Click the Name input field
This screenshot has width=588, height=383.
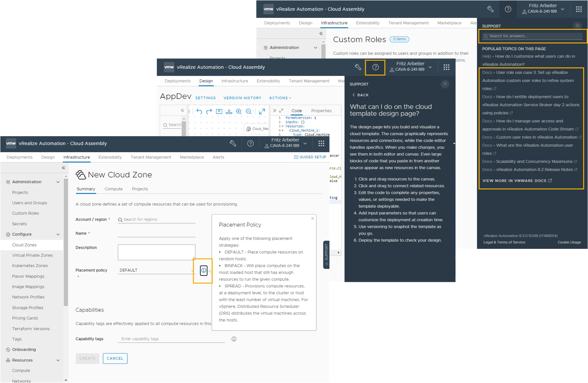pos(156,233)
